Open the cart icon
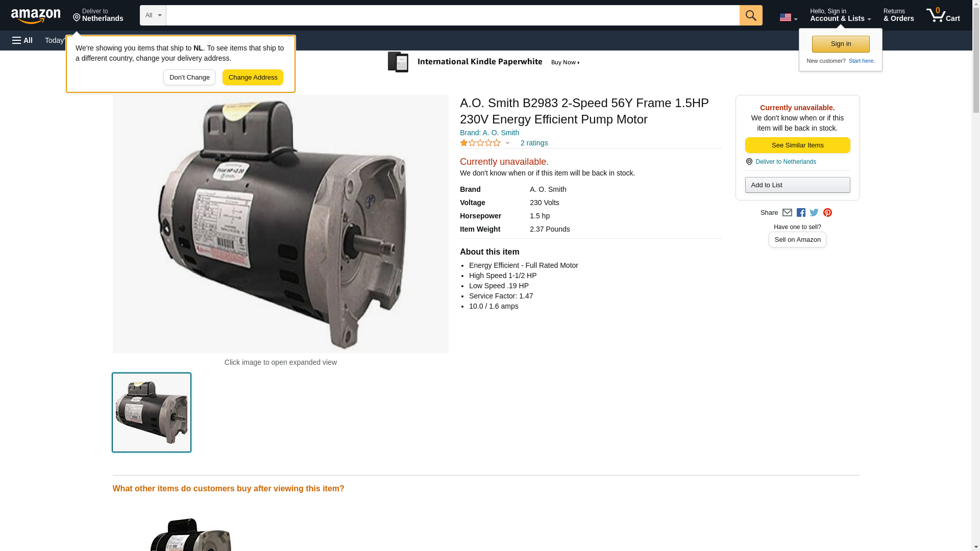The width and height of the screenshot is (980, 551). 943,15
